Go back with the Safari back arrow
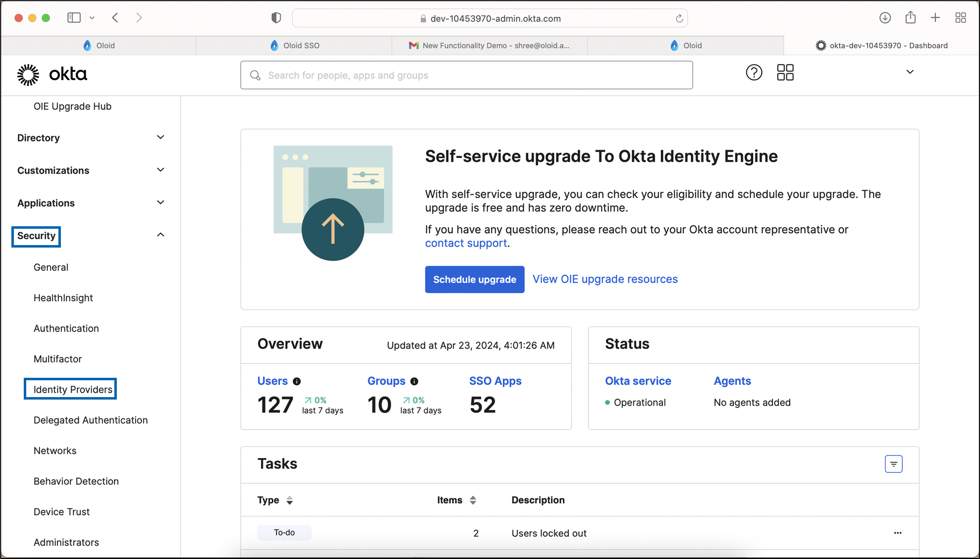Viewport: 980px width, 559px height. [x=115, y=18]
